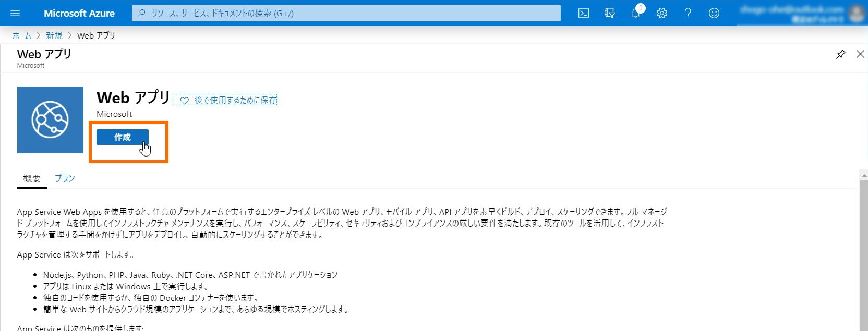Open Cloud Shell from top bar
Screen dimensions: 868x331
584,13
